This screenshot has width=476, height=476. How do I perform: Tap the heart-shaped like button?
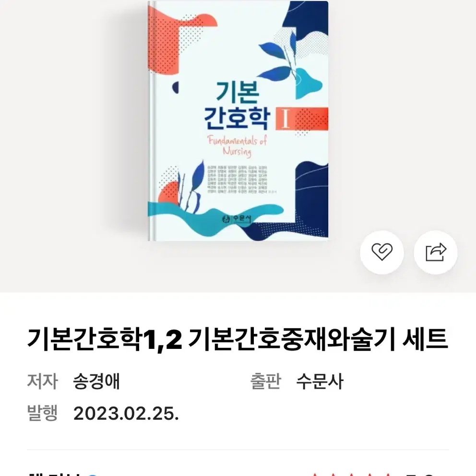tap(382, 252)
